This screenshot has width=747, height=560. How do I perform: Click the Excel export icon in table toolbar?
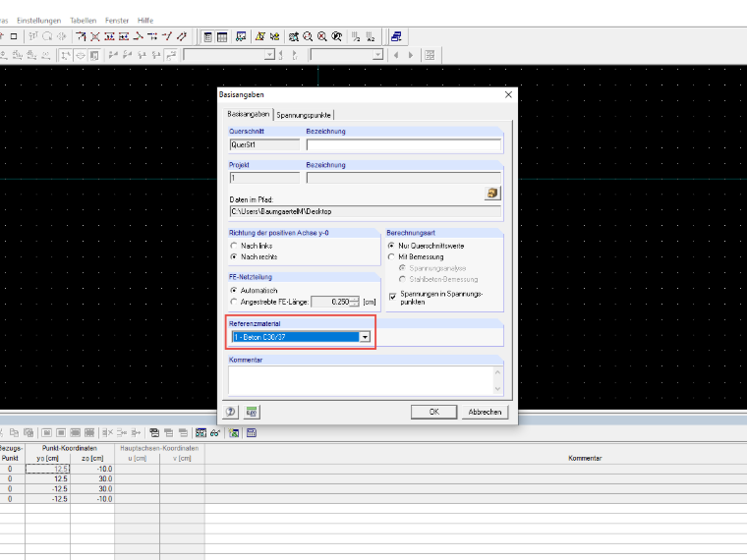click(234, 433)
